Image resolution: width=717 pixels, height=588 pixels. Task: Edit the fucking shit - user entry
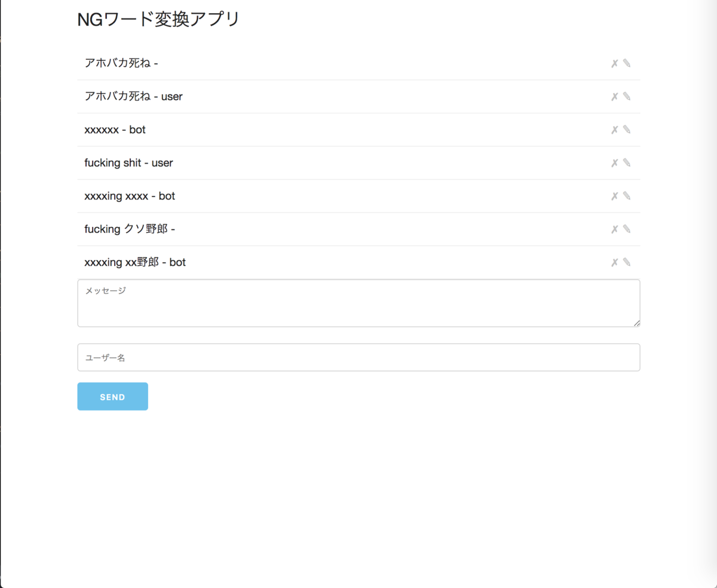[x=626, y=162]
